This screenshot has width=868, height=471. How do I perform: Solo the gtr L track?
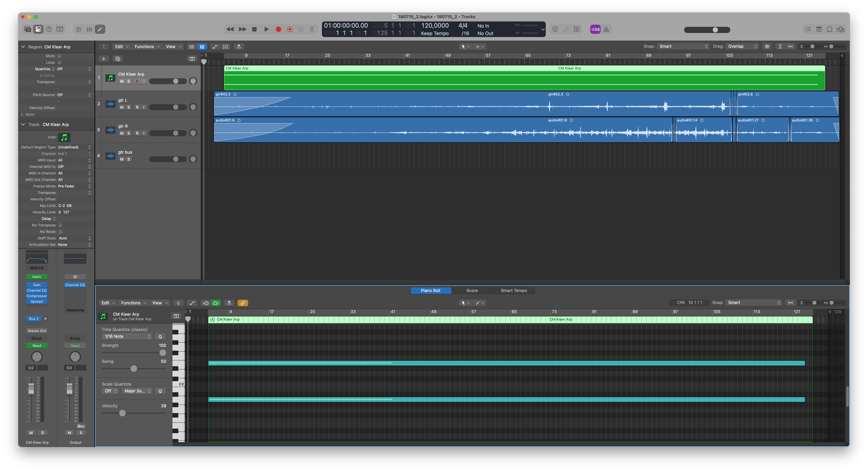click(128, 107)
